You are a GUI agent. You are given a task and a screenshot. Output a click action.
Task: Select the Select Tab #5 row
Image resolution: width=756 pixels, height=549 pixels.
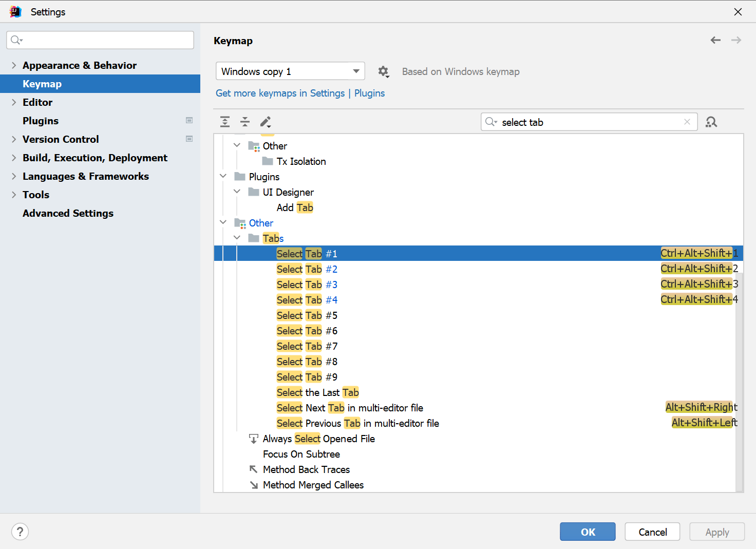coord(307,315)
